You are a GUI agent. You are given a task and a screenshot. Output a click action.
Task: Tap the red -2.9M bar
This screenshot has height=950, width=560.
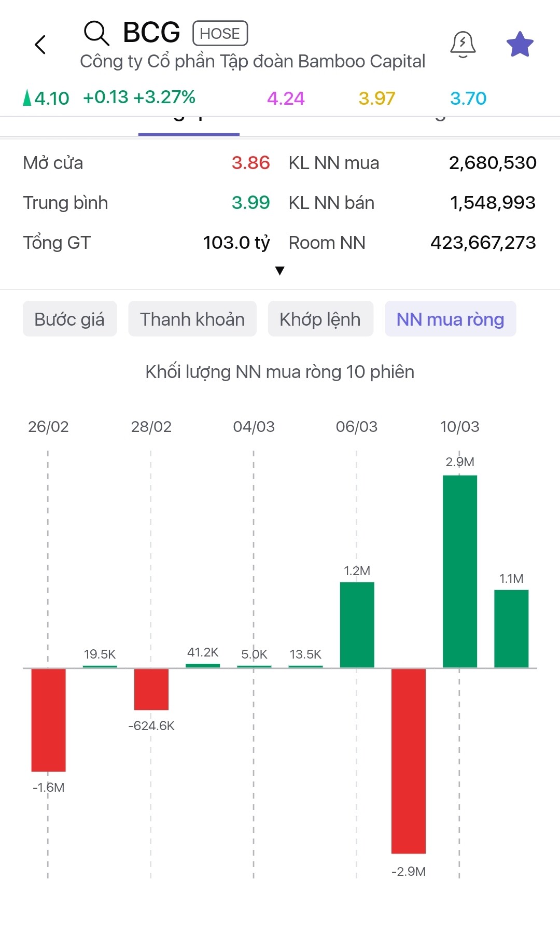click(x=409, y=761)
